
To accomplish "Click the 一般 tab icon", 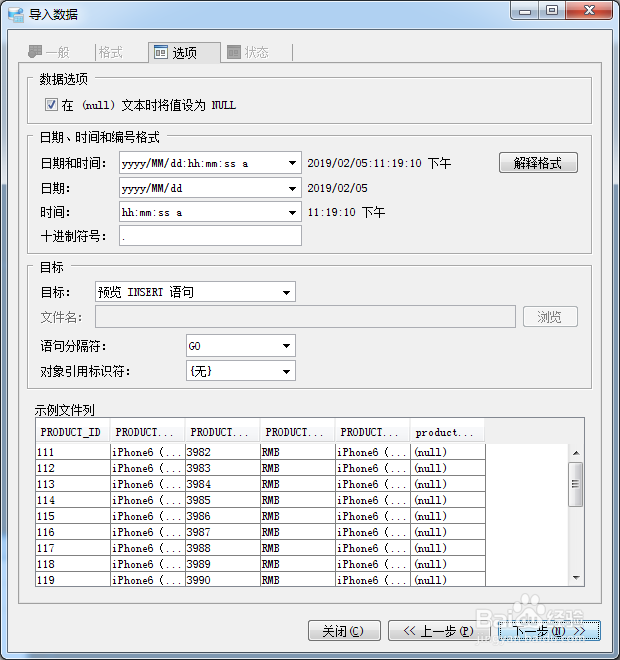I will tap(35, 52).
